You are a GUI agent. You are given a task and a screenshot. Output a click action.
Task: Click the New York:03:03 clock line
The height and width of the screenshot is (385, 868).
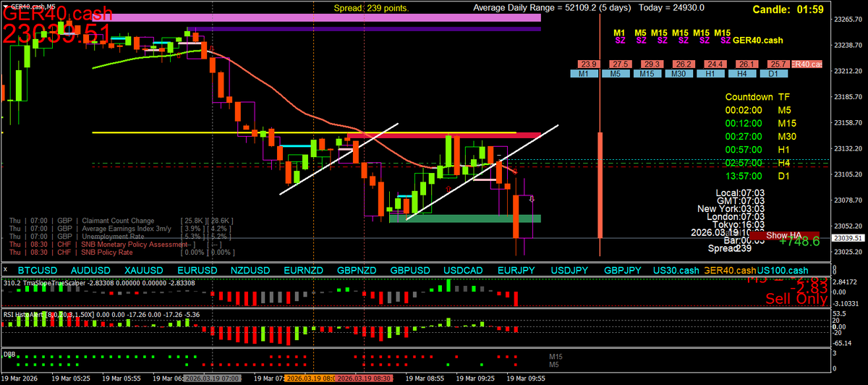click(730, 208)
